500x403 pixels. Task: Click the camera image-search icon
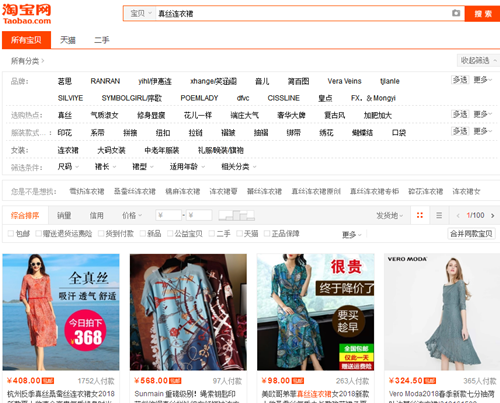point(456,13)
